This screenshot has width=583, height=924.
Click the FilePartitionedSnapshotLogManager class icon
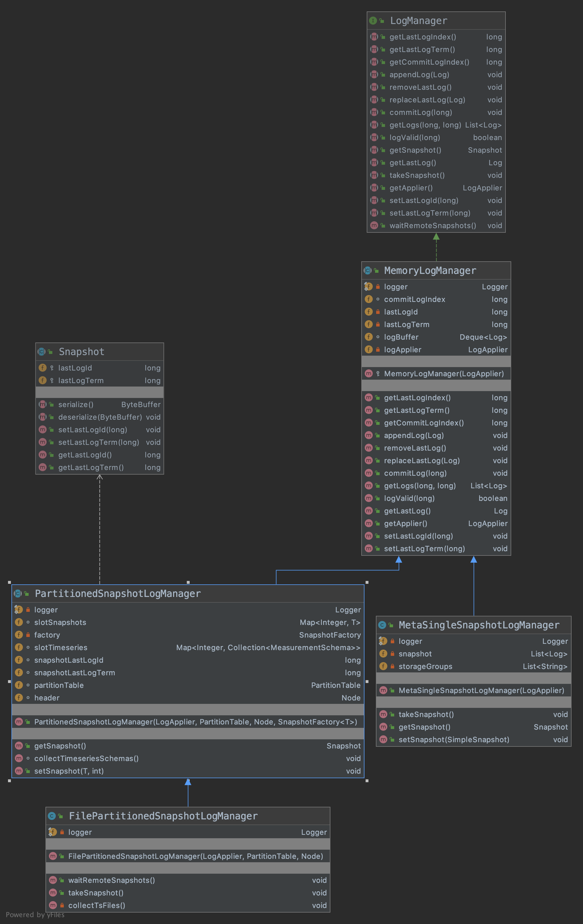pyautogui.click(x=52, y=816)
